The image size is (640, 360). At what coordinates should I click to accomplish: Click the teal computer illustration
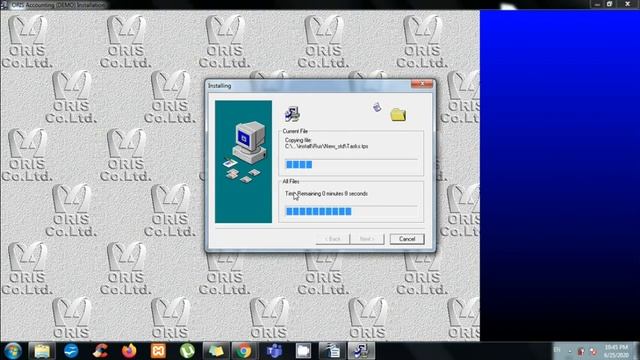point(243,162)
